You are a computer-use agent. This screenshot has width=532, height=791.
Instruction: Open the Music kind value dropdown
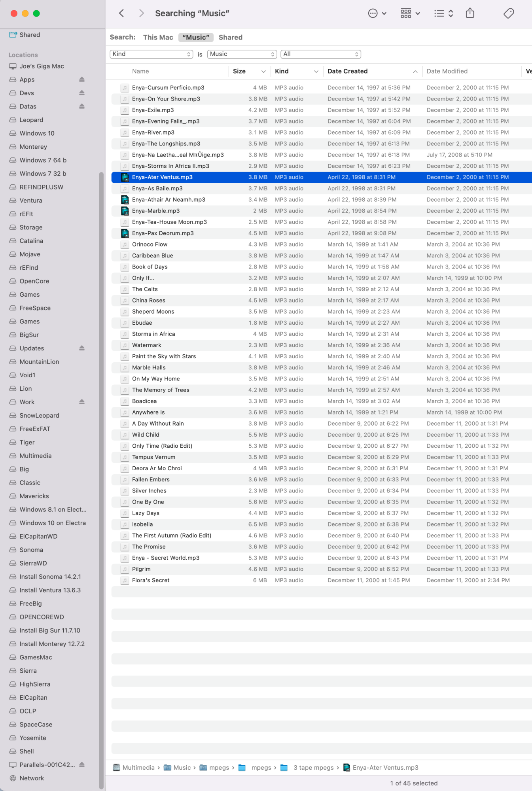pos(242,54)
